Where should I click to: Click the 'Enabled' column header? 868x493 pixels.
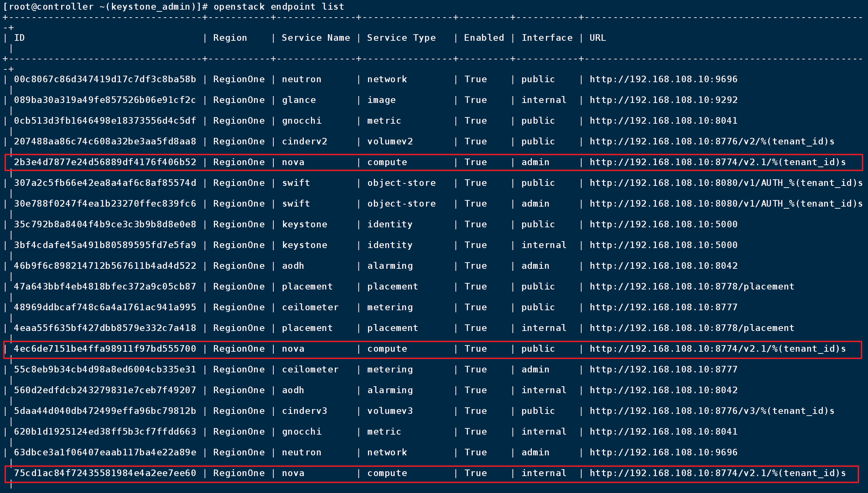coord(484,38)
